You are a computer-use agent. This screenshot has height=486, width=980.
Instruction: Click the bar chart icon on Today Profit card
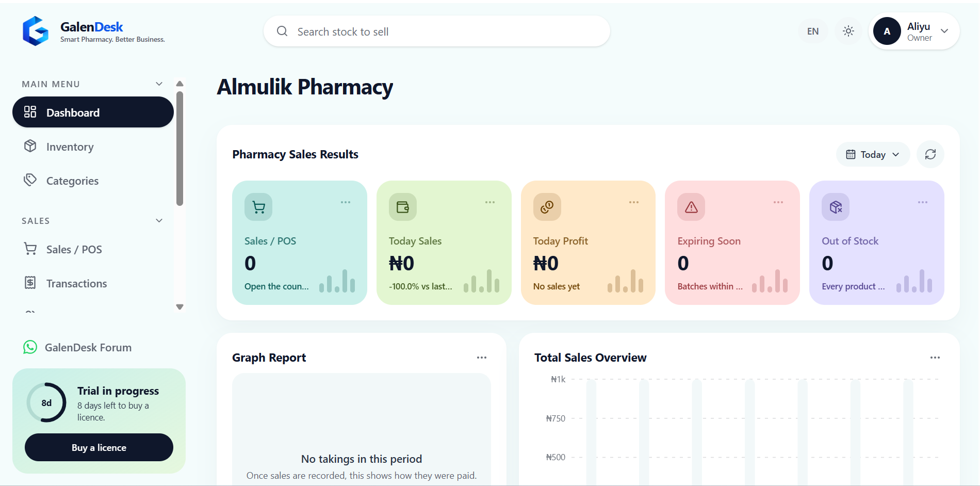[626, 281]
